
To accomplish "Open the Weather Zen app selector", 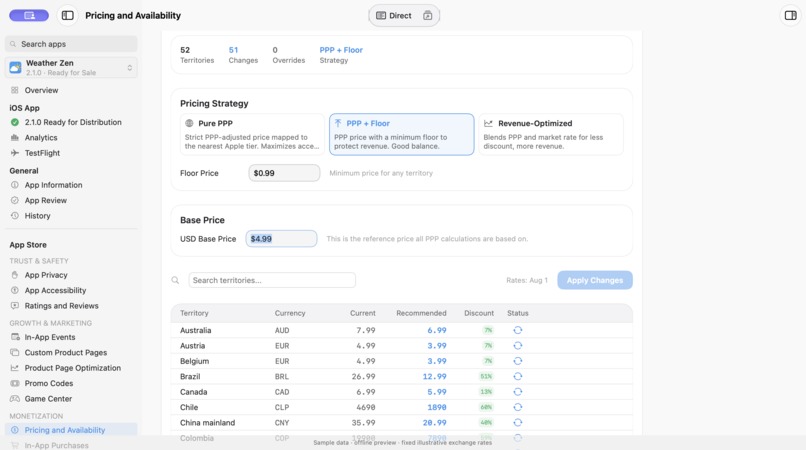I will (71, 67).
